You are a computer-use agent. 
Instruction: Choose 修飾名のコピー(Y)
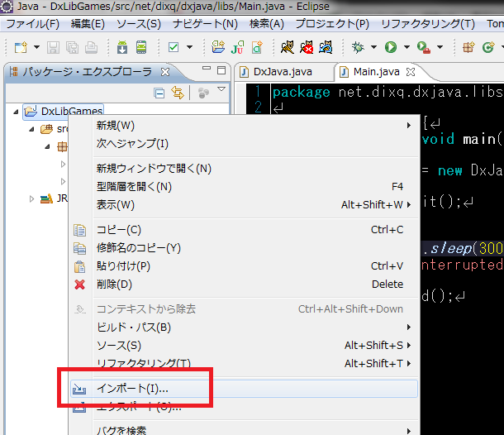244,248
